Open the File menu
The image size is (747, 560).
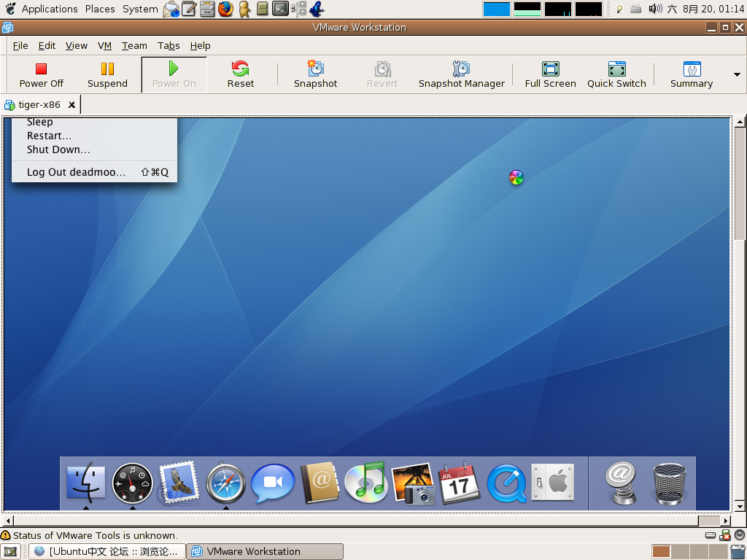pos(20,46)
